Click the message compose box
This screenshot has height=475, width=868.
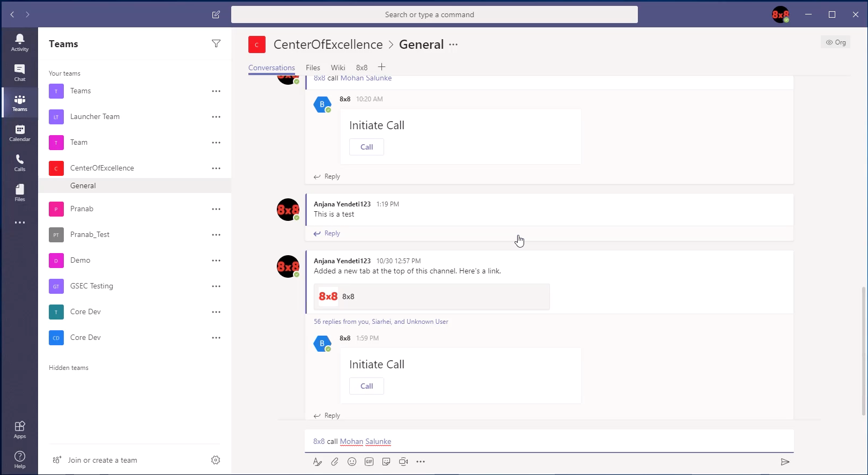click(x=549, y=441)
